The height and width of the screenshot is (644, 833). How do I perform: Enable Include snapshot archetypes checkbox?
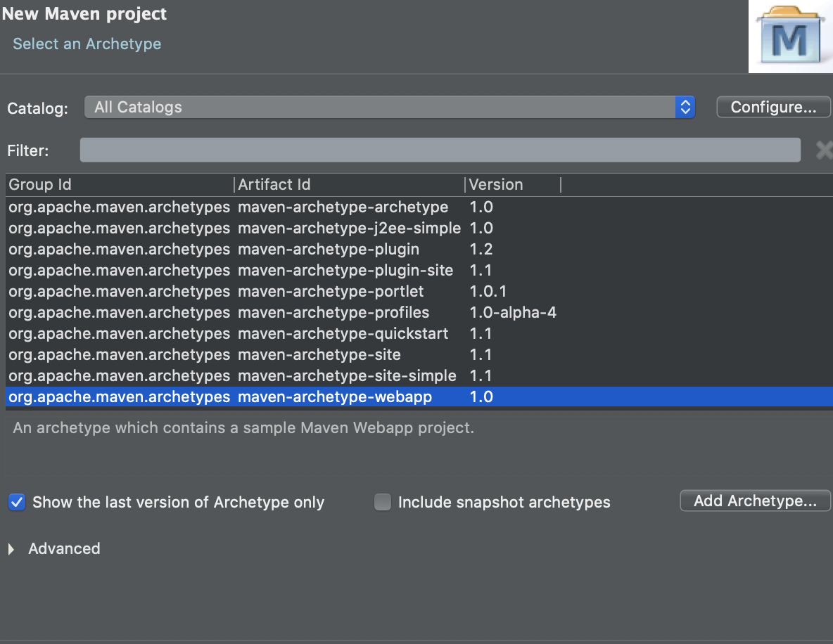pyautogui.click(x=383, y=502)
